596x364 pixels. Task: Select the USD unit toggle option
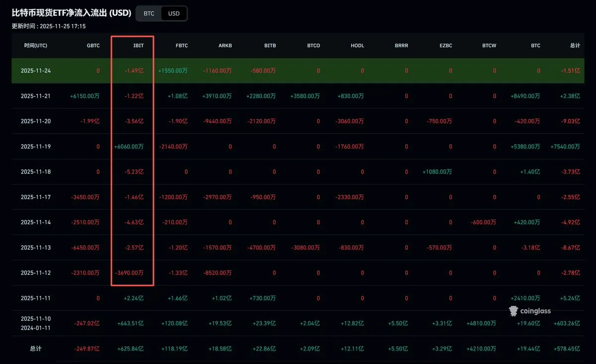(x=174, y=14)
